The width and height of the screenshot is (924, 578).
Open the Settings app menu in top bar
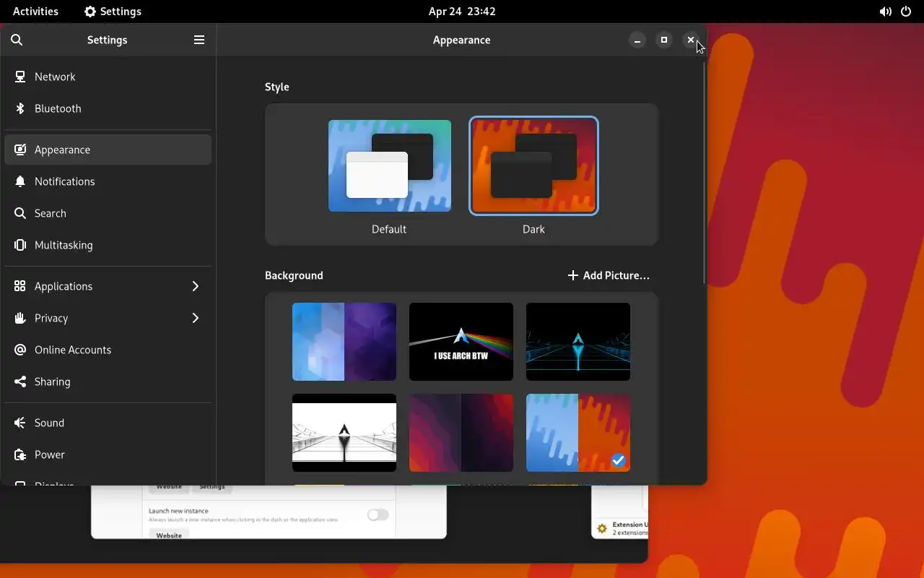pos(113,12)
